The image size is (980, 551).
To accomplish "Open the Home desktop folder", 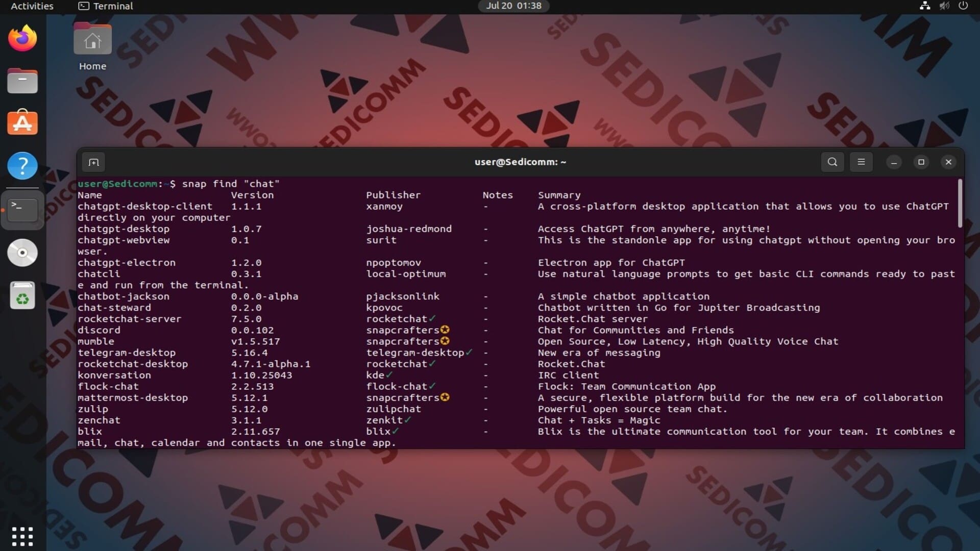I will [92, 47].
